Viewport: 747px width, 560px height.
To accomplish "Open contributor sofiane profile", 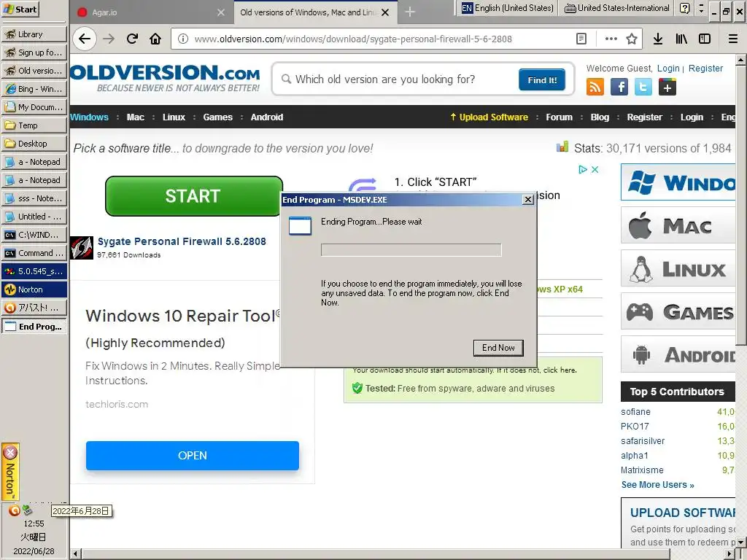I will click(x=635, y=412).
